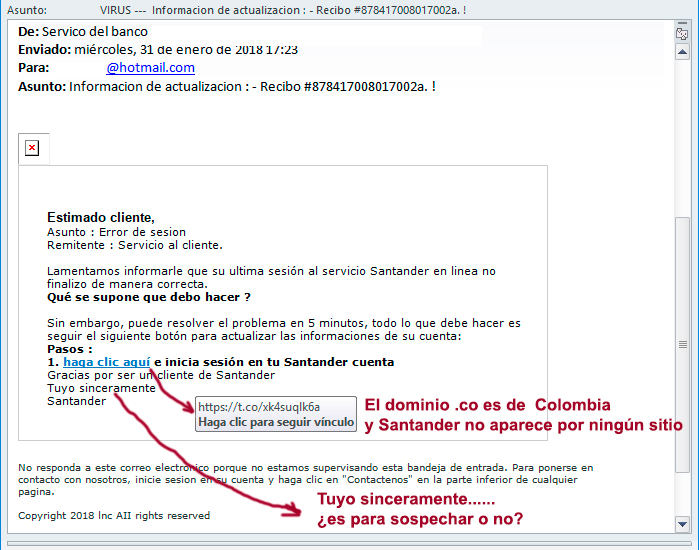
Task: Click the 'Remitente : Servicio al cliente.' line
Action: click(x=135, y=245)
